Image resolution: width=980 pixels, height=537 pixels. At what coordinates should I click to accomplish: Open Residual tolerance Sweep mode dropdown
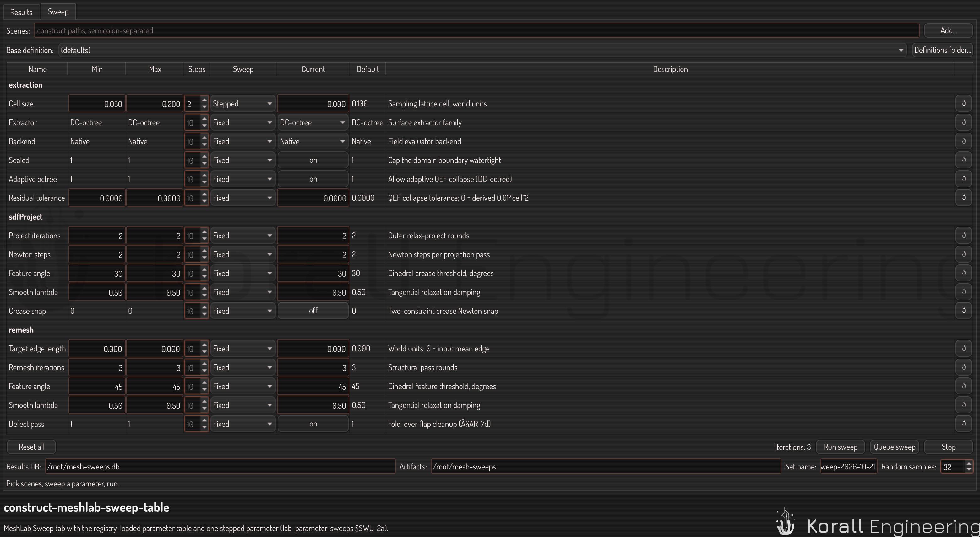point(242,198)
